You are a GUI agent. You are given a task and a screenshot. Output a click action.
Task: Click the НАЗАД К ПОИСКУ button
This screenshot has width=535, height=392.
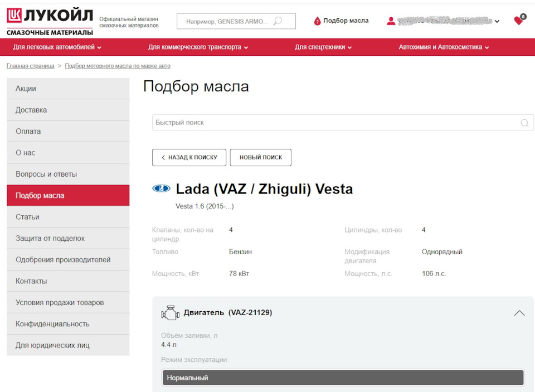click(x=189, y=157)
